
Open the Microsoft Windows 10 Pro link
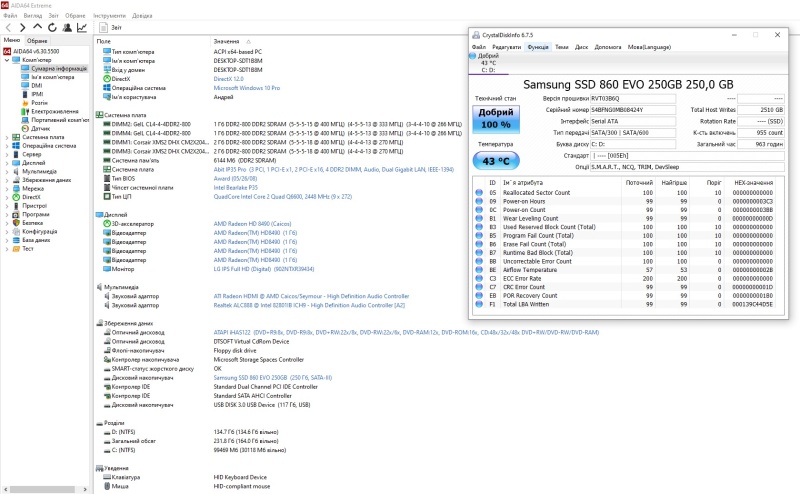click(246, 88)
